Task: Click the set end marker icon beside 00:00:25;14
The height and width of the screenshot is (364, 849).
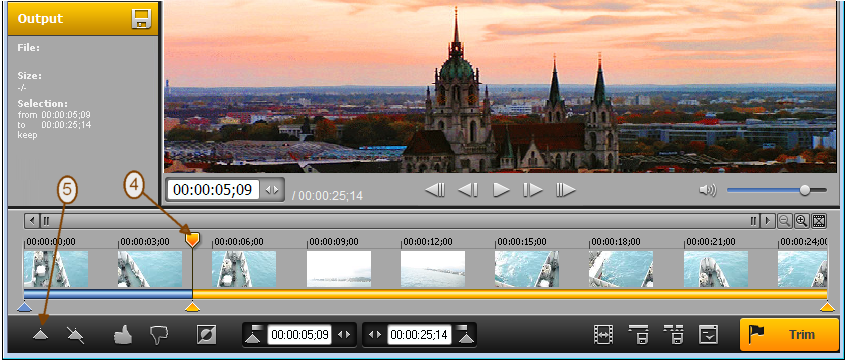Action: [x=465, y=335]
